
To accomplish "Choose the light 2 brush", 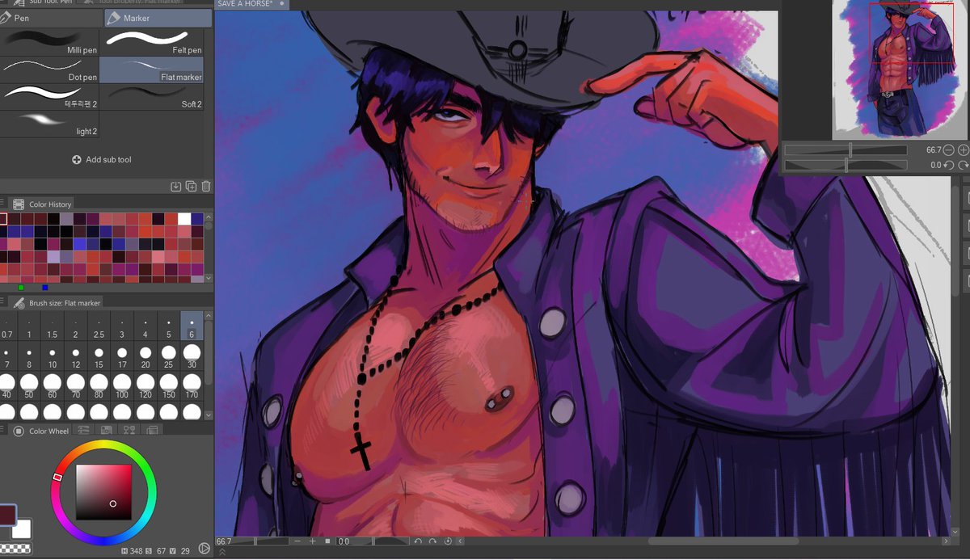I will [x=49, y=124].
